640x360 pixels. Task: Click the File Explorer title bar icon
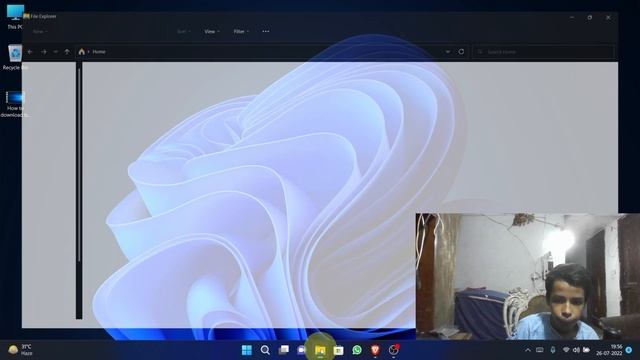[27, 16]
